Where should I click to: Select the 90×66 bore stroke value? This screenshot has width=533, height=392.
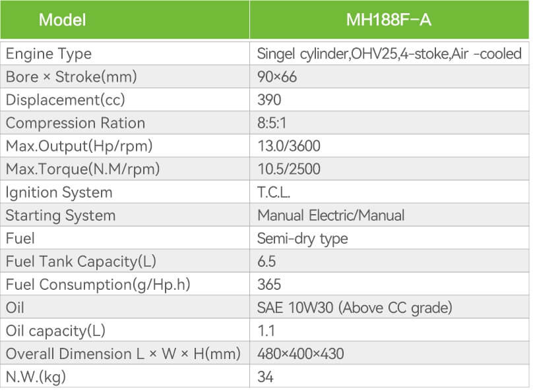pos(277,77)
